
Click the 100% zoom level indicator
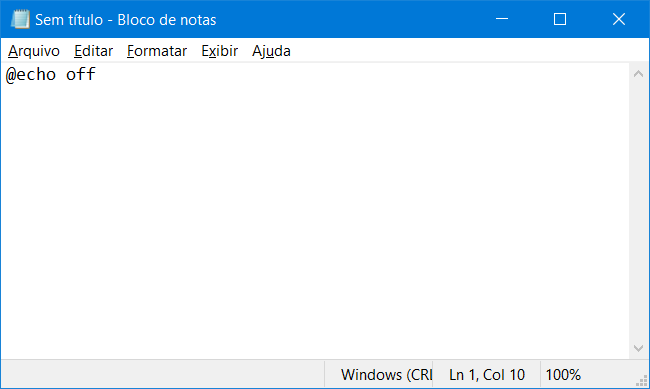(563, 375)
